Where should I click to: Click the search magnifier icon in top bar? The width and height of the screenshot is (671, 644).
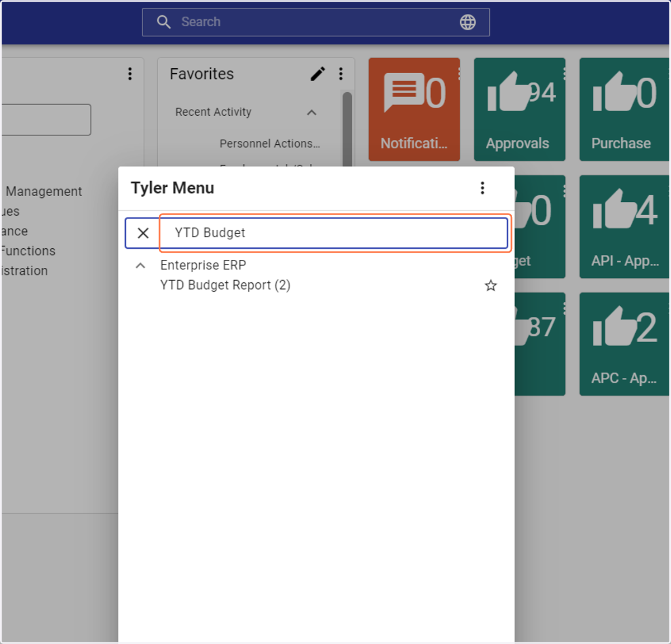click(163, 22)
